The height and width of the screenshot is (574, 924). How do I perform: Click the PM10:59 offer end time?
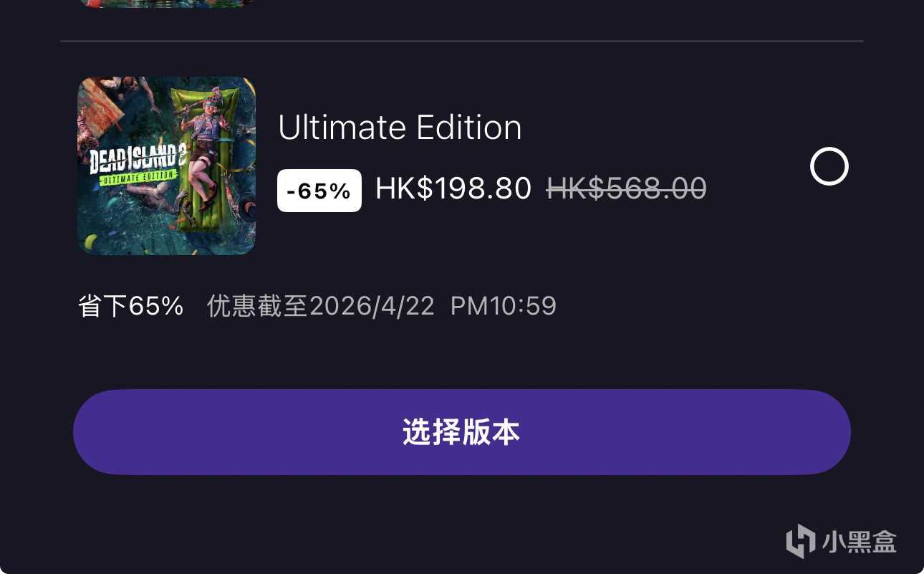(504, 306)
